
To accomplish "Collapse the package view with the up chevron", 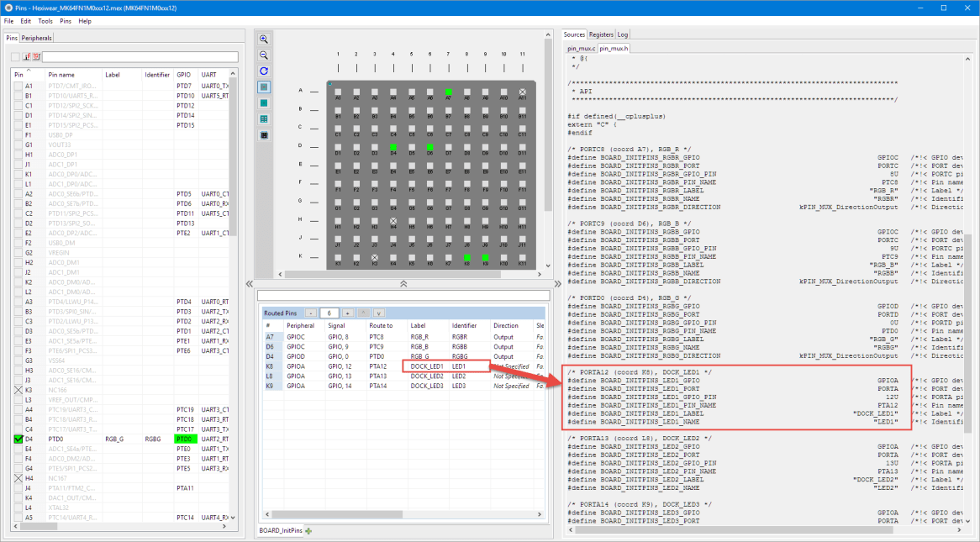I will click(404, 284).
